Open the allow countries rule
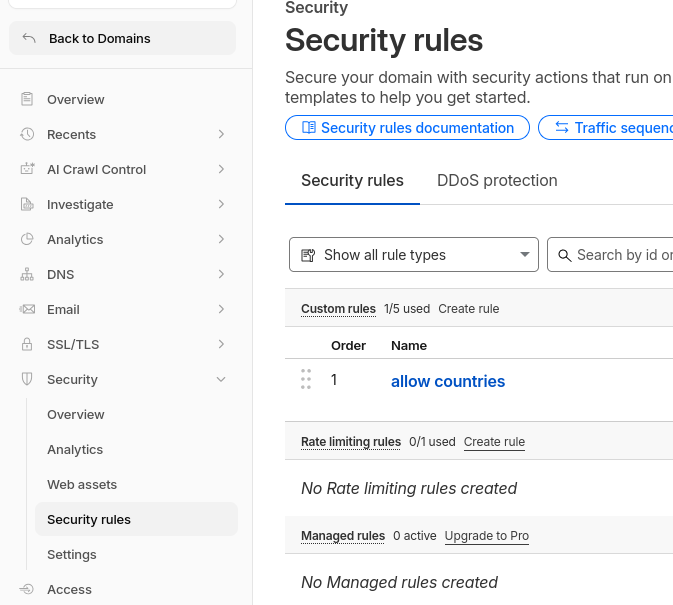 448,381
